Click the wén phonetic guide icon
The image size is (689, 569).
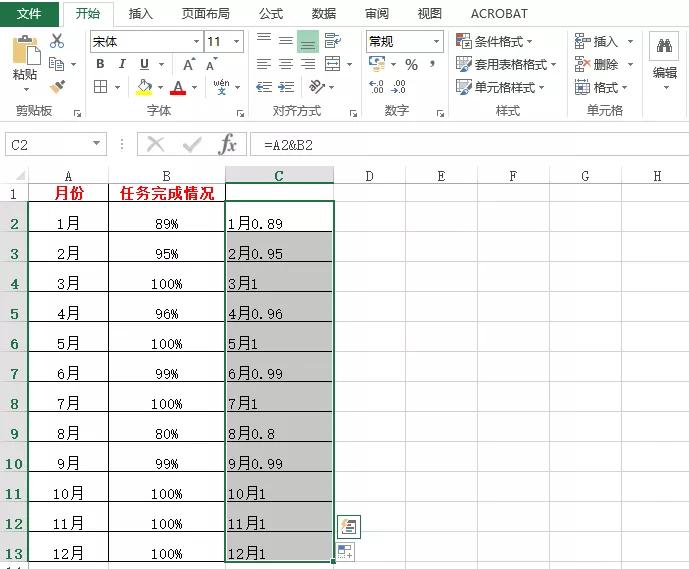[x=221, y=87]
